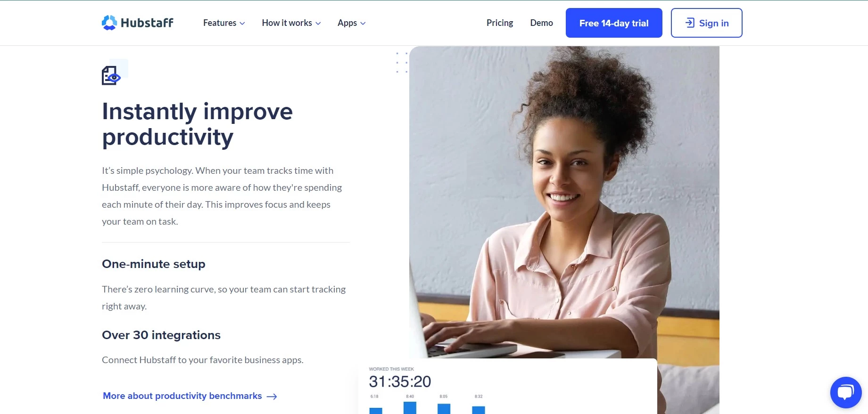Click the 31:35:20 worked this week timer
868x414 pixels.
(x=400, y=382)
